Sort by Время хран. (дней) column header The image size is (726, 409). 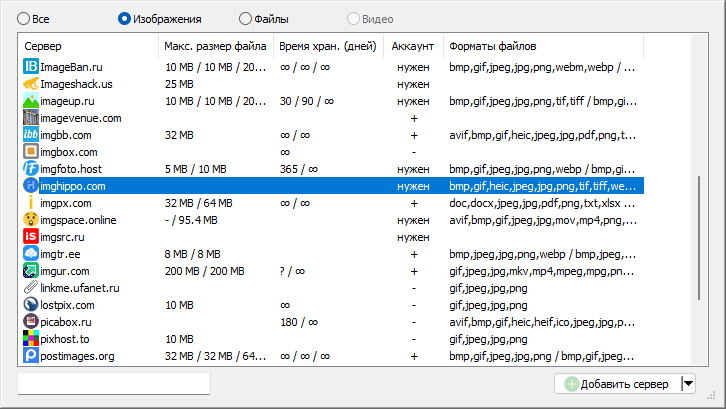click(x=328, y=46)
